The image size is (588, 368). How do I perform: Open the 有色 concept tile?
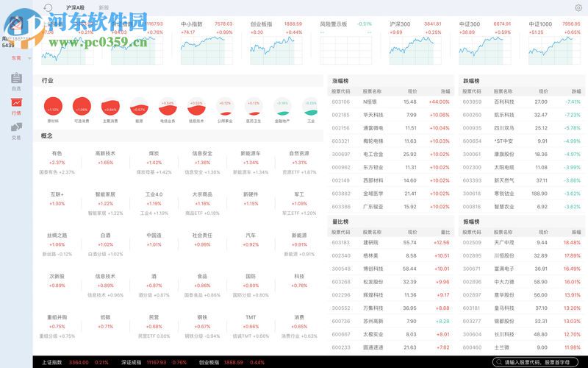(57, 162)
